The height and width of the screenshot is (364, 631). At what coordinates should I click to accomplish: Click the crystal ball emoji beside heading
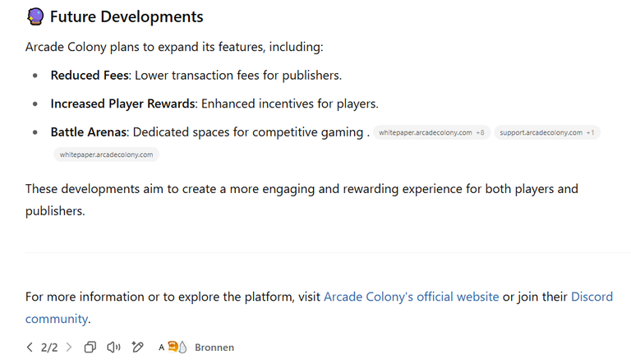coord(35,17)
